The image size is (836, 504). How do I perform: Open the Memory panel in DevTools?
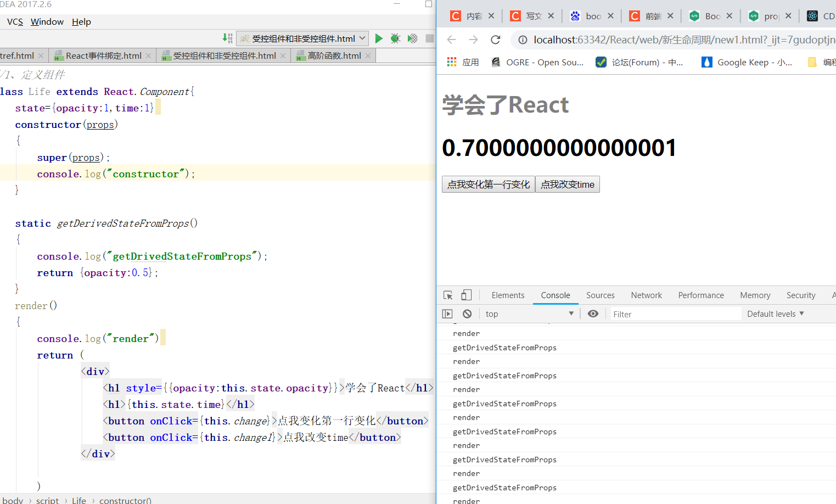point(755,295)
